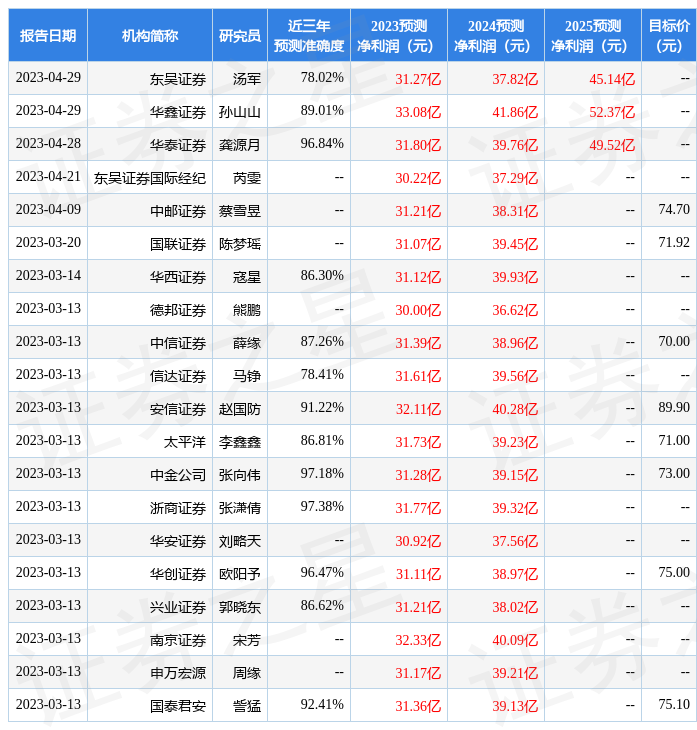
Task: Click report date 2023-04-09
Action: (x=48, y=210)
